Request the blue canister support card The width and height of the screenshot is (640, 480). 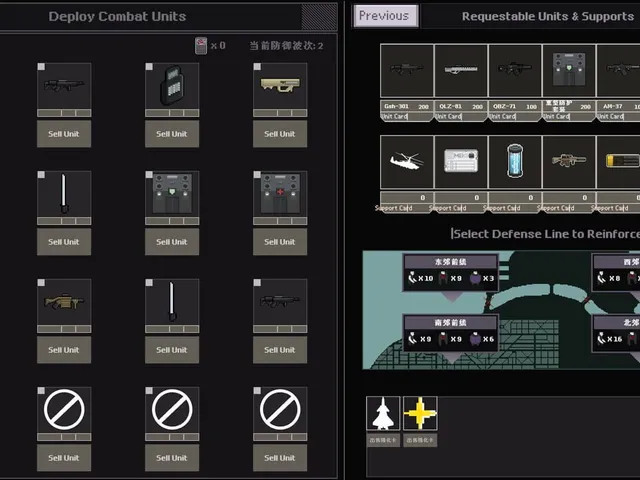[x=515, y=162]
